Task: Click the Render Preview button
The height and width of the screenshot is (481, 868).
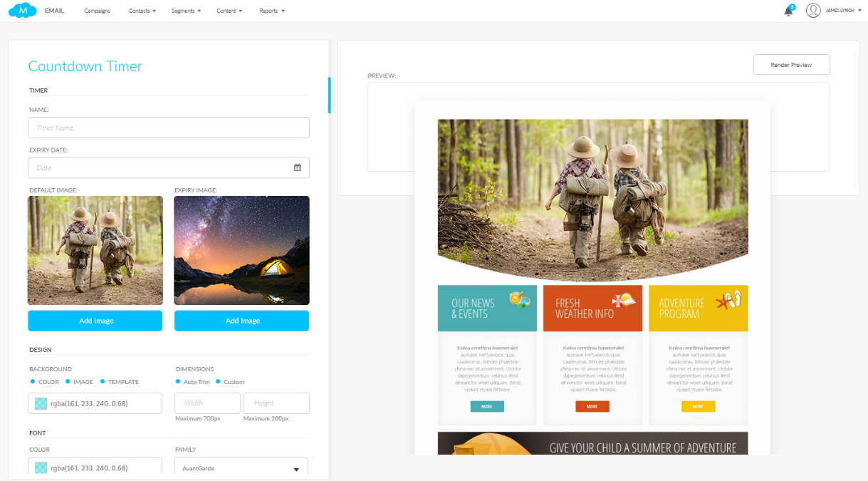Action: 791,65
